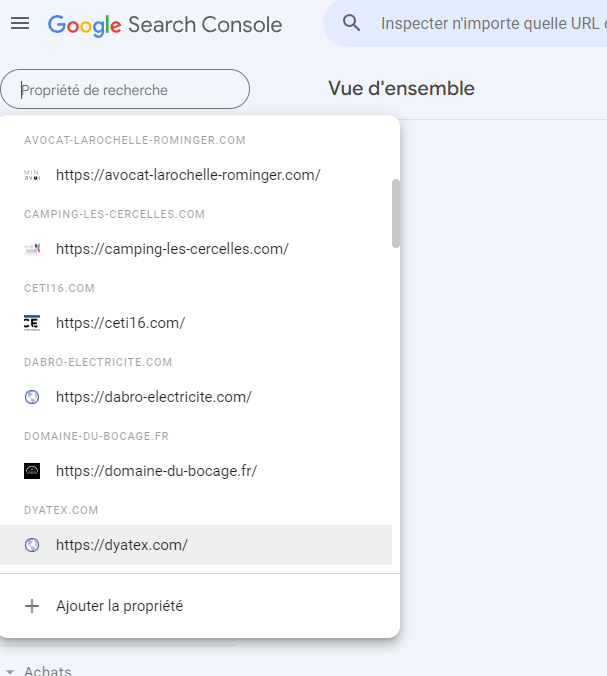Open the hamburger main menu
Image resolution: width=607 pixels, height=676 pixels.
[20, 24]
